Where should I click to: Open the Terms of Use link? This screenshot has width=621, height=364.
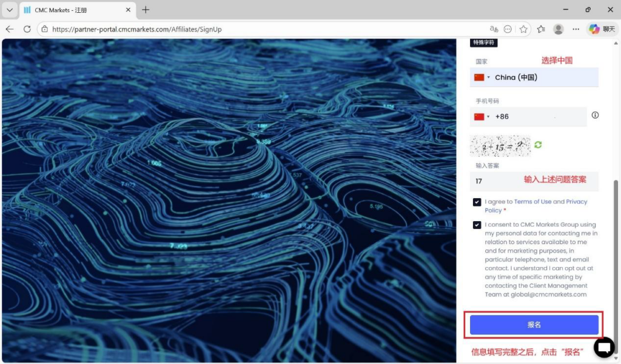click(x=532, y=202)
